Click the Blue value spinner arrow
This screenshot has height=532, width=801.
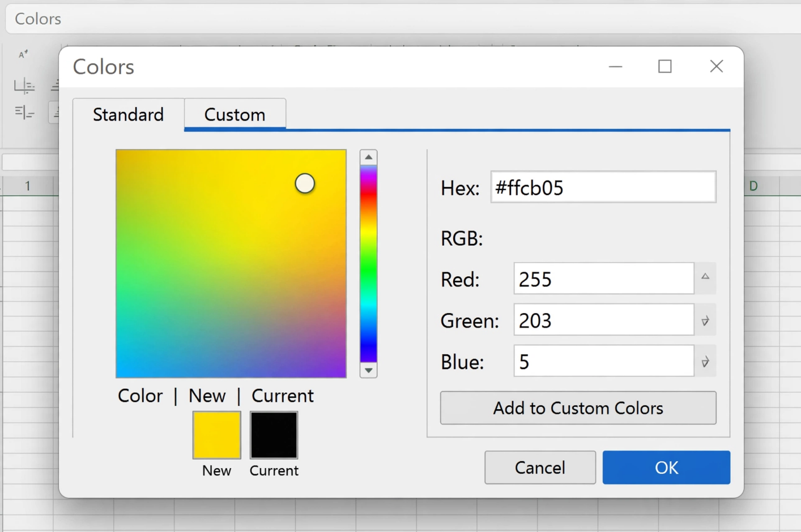[x=705, y=362]
